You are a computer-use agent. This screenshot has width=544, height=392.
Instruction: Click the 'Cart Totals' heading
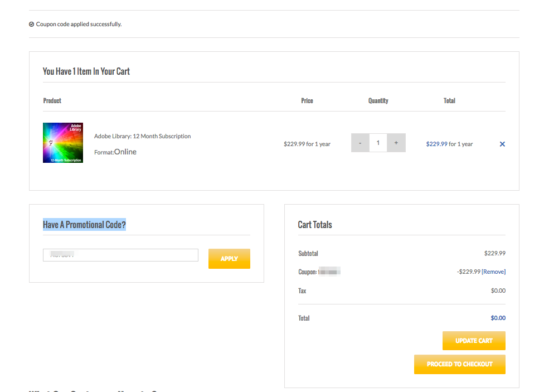tap(315, 225)
